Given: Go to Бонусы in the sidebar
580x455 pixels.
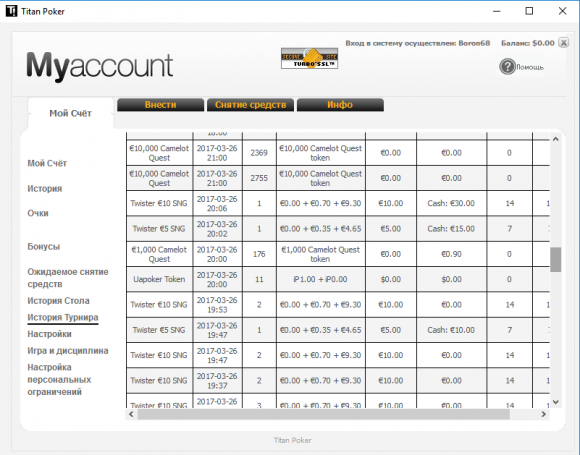Looking at the screenshot, I should click(x=44, y=246).
